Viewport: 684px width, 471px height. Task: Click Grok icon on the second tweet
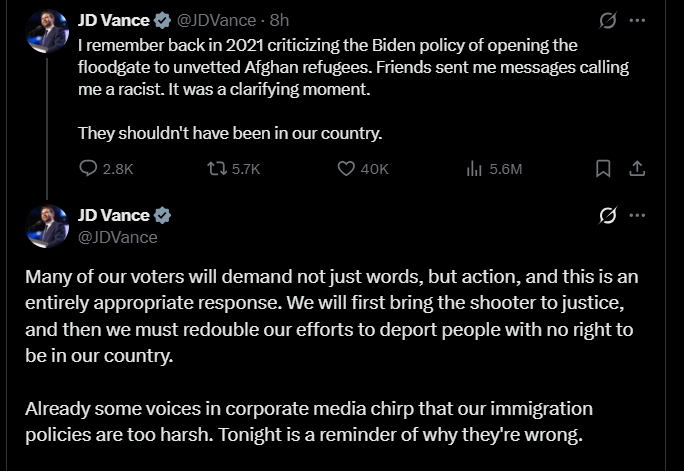pyautogui.click(x=606, y=215)
